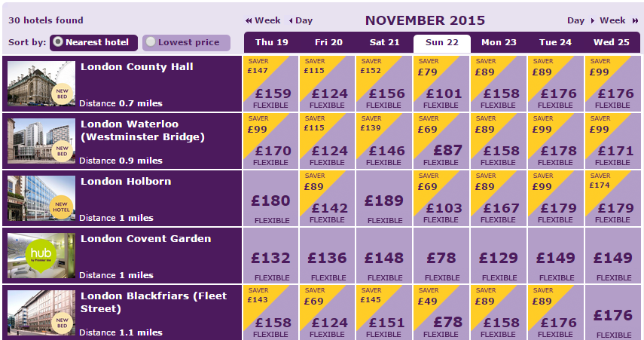The width and height of the screenshot is (644, 340).
Task: Switch to Mon 23 date tab
Action: 499,42
